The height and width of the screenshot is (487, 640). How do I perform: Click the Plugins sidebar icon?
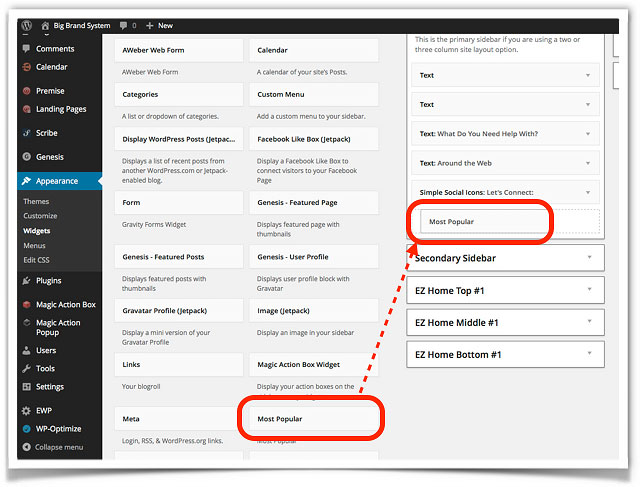point(27,280)
